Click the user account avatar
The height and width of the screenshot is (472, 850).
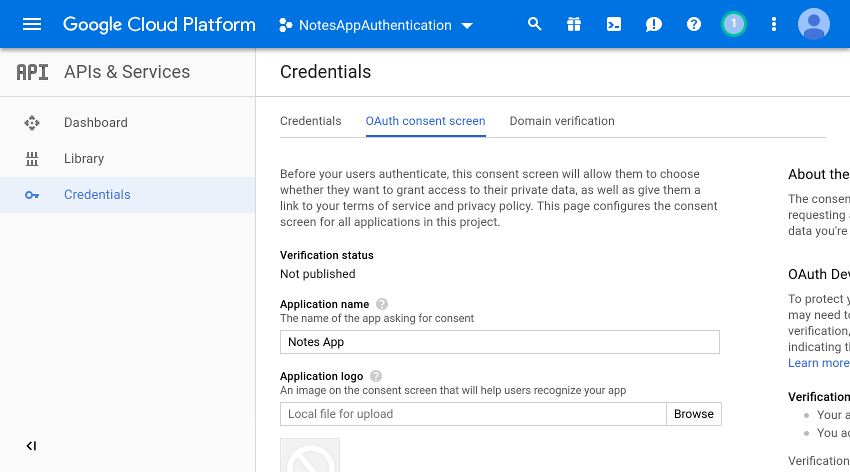click(814, 24)
